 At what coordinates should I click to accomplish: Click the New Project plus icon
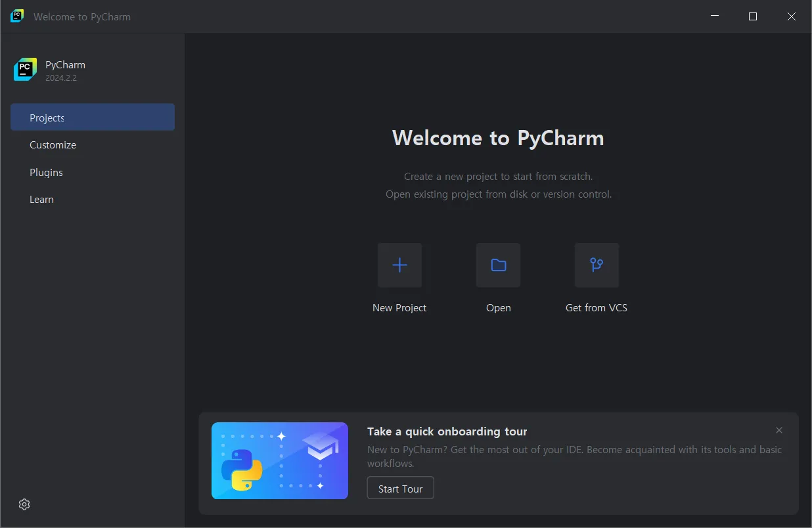pos(399,265)
